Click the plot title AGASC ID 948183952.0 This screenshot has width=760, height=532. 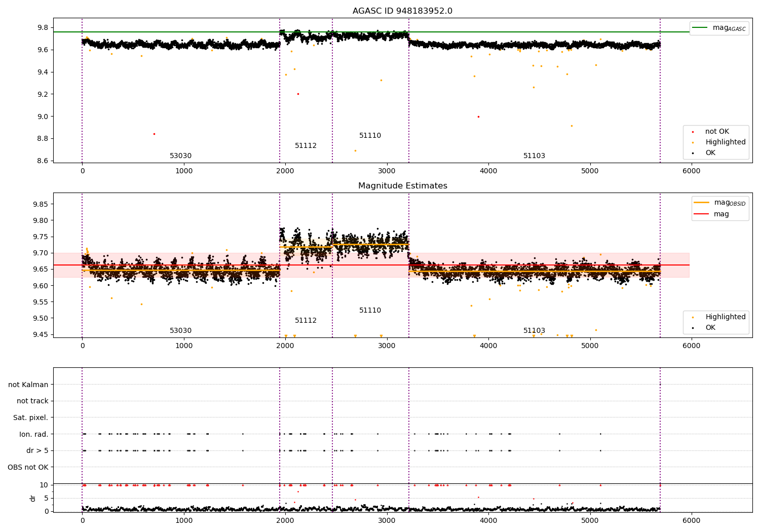[x=402, y=11]
